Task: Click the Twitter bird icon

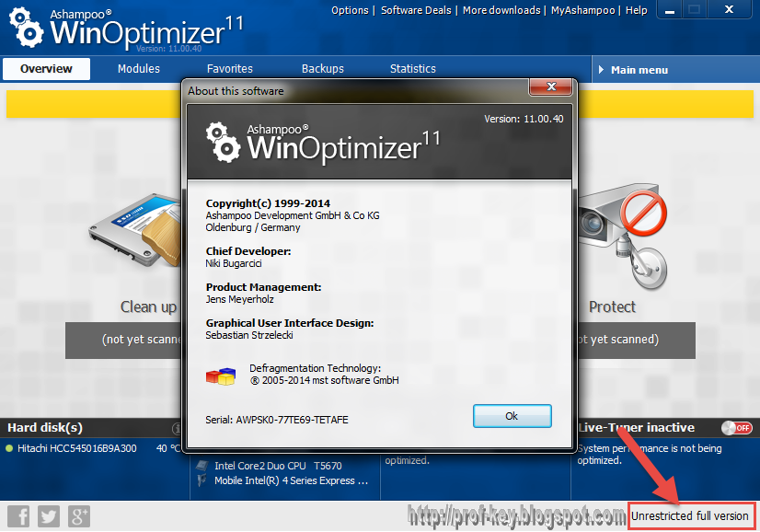Action: pos(49,516)
